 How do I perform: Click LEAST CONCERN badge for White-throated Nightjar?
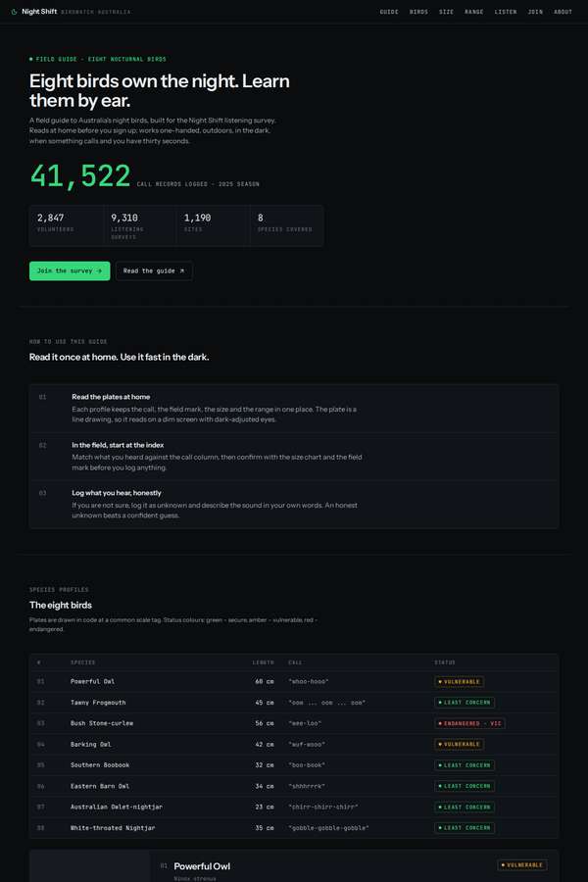465,828
